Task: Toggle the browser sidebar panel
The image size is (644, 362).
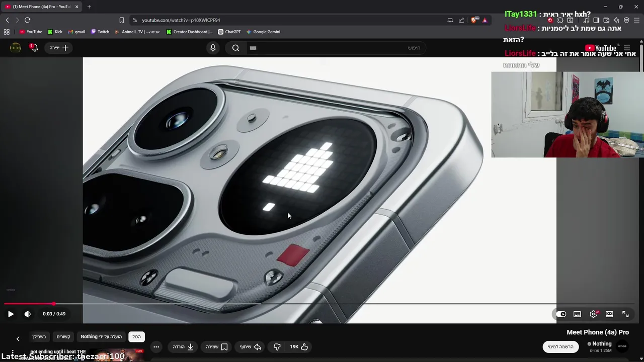Action: [x=596, y=20]
